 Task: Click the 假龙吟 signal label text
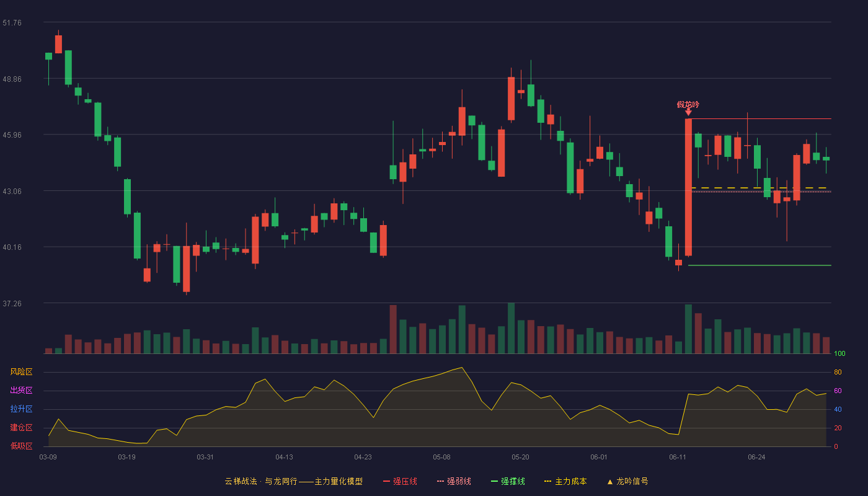click(x=688, y=104)
